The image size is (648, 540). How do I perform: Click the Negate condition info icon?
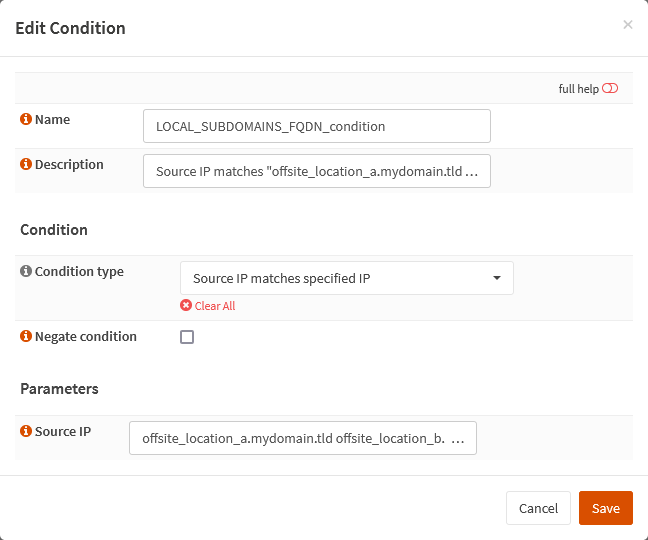26,337
